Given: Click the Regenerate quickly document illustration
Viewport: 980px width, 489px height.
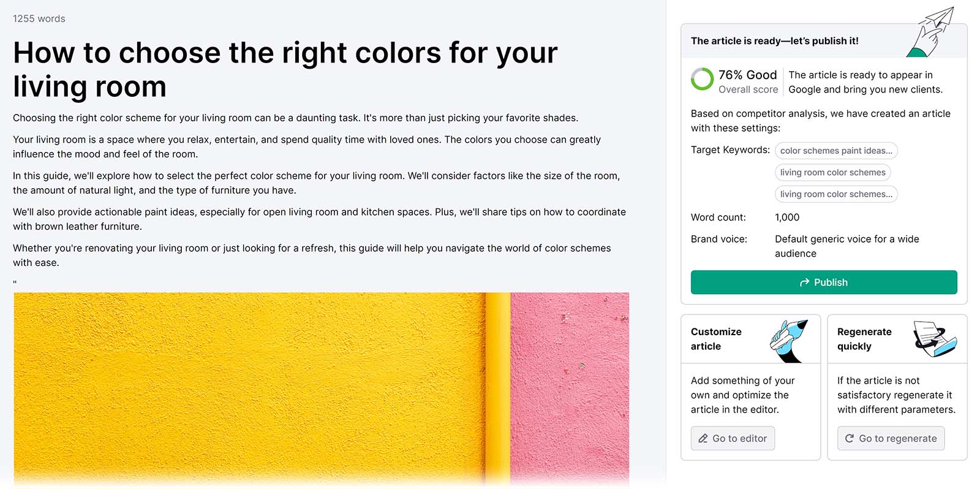Looking at the screenshot, I should [934, 338].
